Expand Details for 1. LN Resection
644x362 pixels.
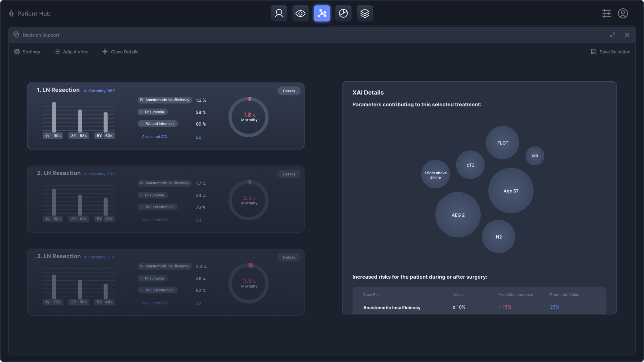coord(289,91)
